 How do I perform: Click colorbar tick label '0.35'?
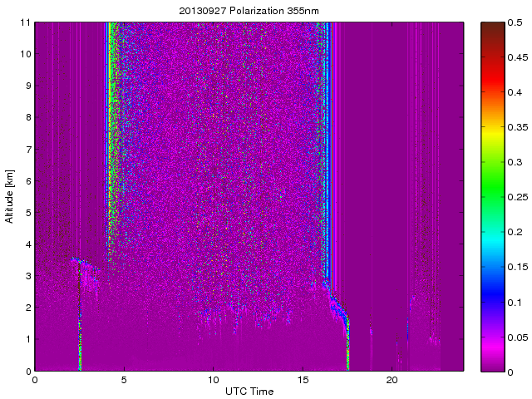(x=518, y=127)
